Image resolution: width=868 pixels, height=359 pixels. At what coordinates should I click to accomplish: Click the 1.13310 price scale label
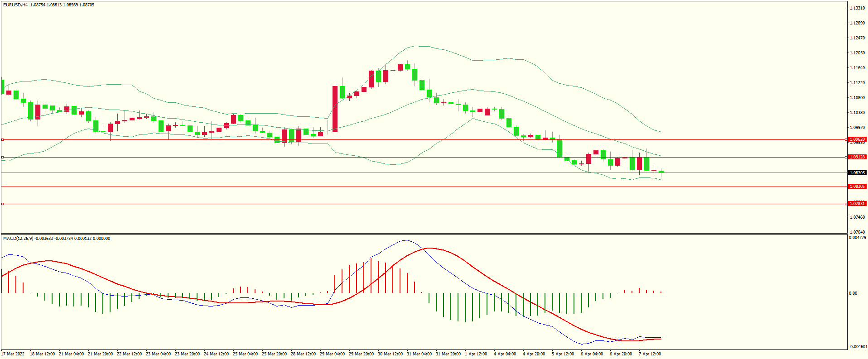[x=857, y=8]
